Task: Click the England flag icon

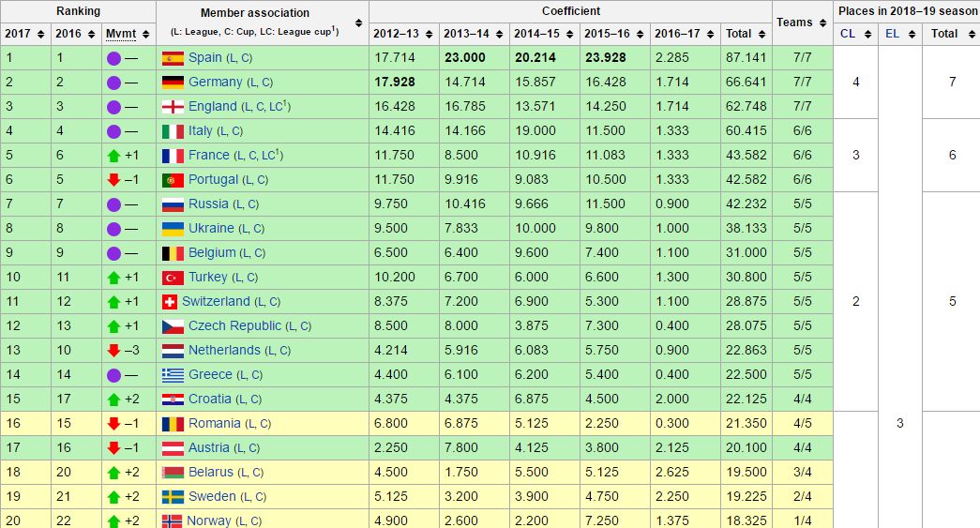Action: pos(173,107)
